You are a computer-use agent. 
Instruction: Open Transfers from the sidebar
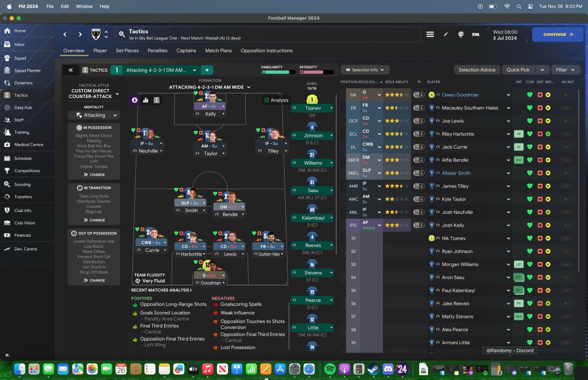click(23, 197)
